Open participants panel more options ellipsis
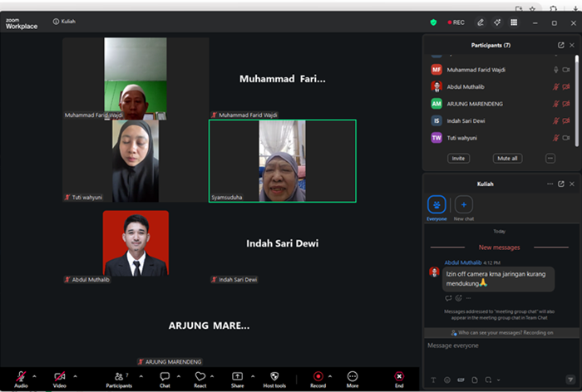Image resolution: width=582 pixels, height=392 pixels. click(x=550, y=159)
